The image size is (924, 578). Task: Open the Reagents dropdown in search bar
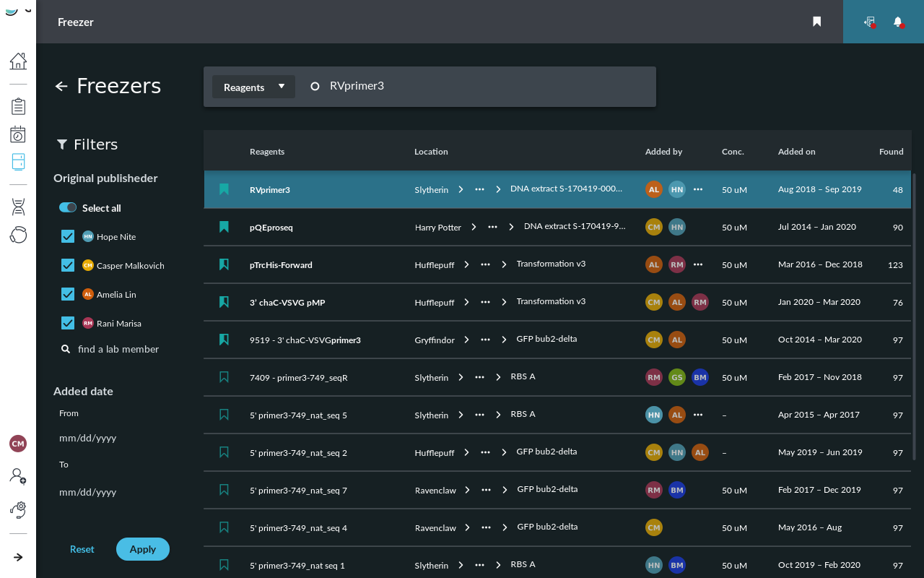pyautogui.click(x=253, y=87)
